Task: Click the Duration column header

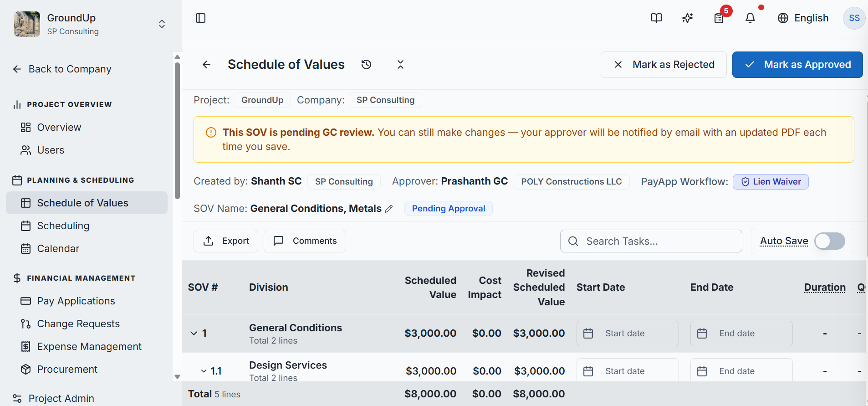Action: pos(825,288)
